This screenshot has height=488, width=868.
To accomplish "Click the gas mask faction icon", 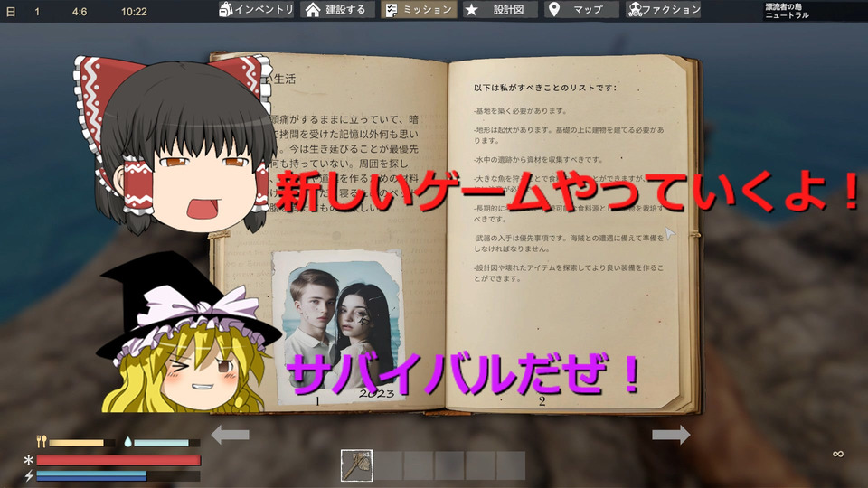I will (x=636, y=9).
